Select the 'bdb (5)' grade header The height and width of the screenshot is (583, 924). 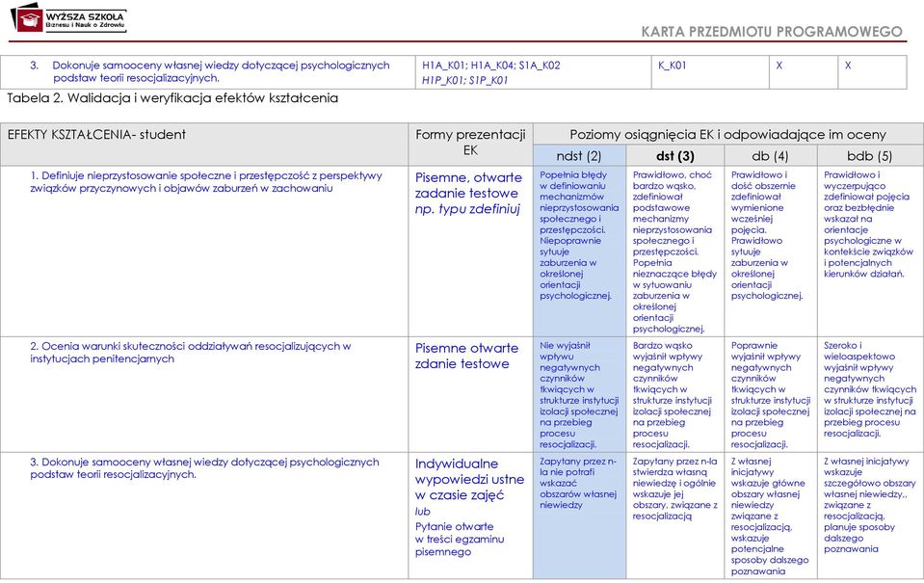[x=870, y=155]
